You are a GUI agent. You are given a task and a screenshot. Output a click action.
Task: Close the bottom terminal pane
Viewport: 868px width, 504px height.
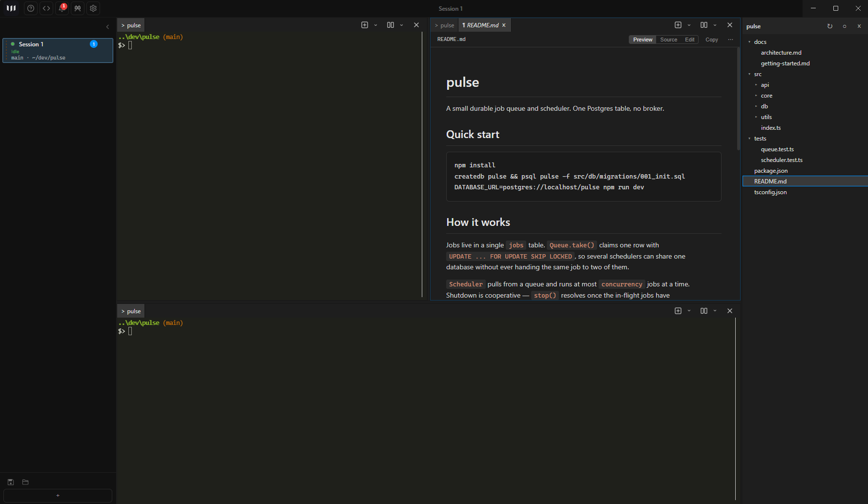click(x=730, y=311)
